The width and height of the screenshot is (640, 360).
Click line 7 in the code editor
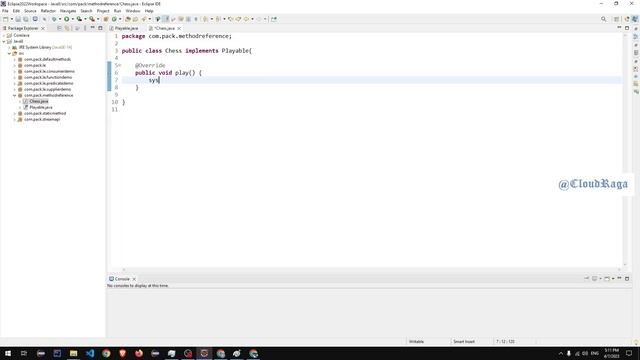point(371,80)
